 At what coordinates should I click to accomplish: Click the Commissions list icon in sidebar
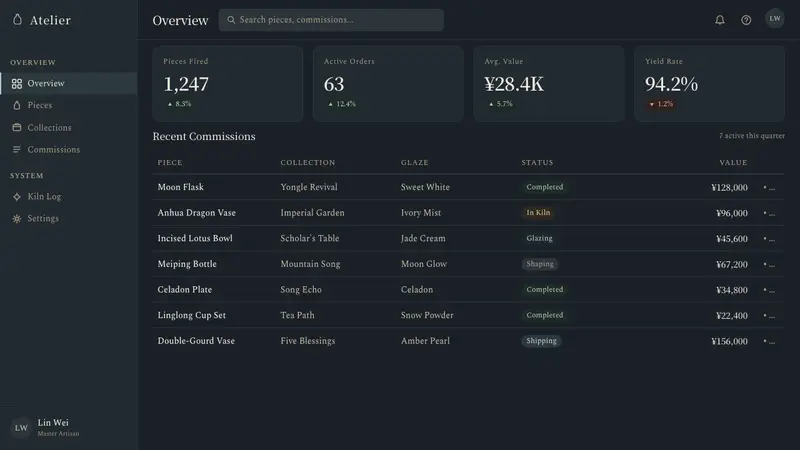(17, 149)
